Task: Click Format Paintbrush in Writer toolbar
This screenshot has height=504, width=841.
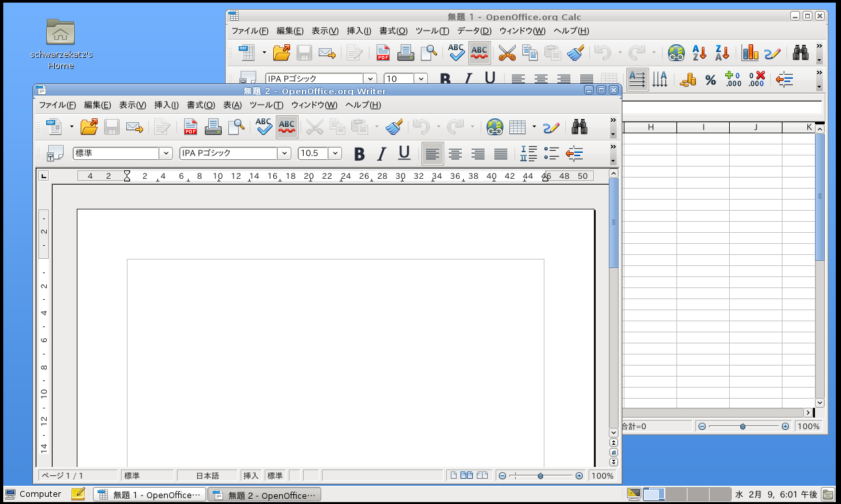Action: 394,126
